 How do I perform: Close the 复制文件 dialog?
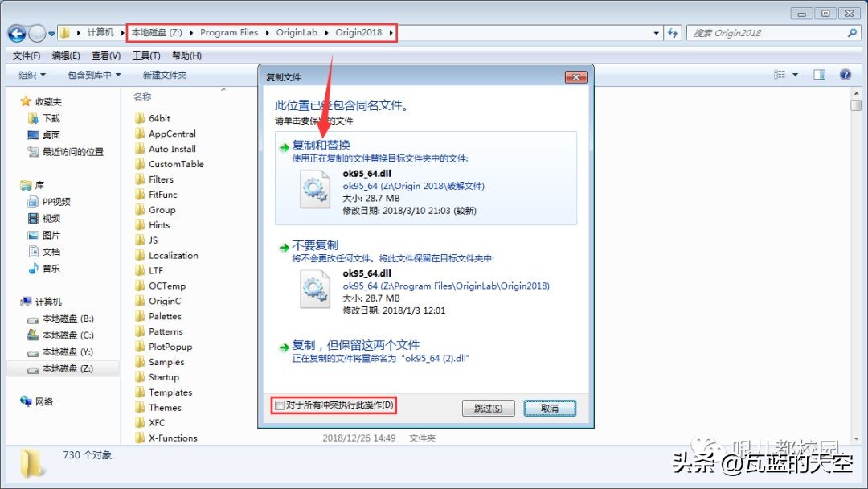[575, 77]
